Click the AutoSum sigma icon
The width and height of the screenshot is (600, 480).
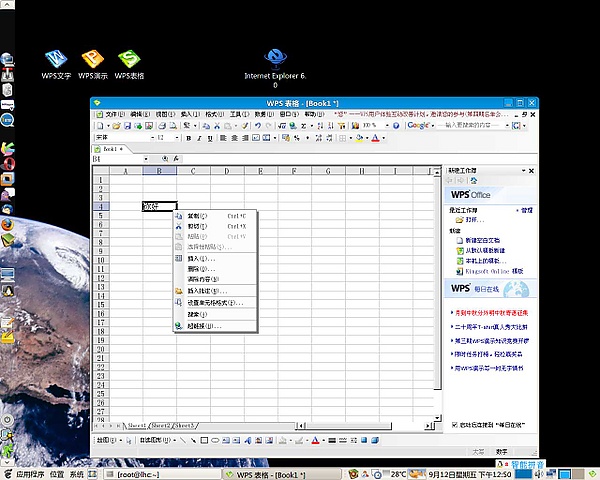pos(303,126)
